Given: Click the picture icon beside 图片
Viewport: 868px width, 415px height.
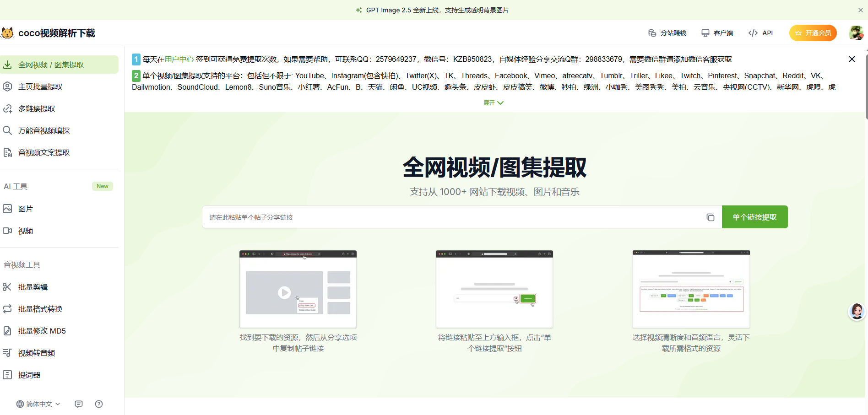Looking at the screenshot, I should click(7, 209).
